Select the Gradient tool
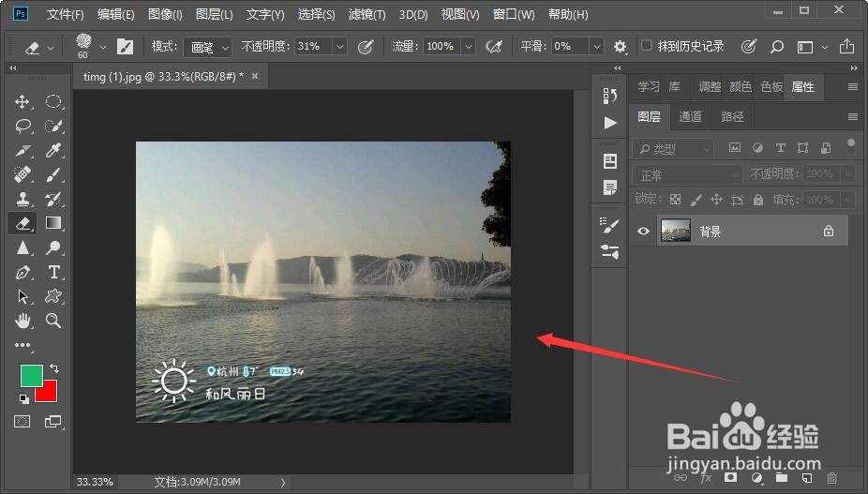The image size is (868, 494). [x=53, y=223]
